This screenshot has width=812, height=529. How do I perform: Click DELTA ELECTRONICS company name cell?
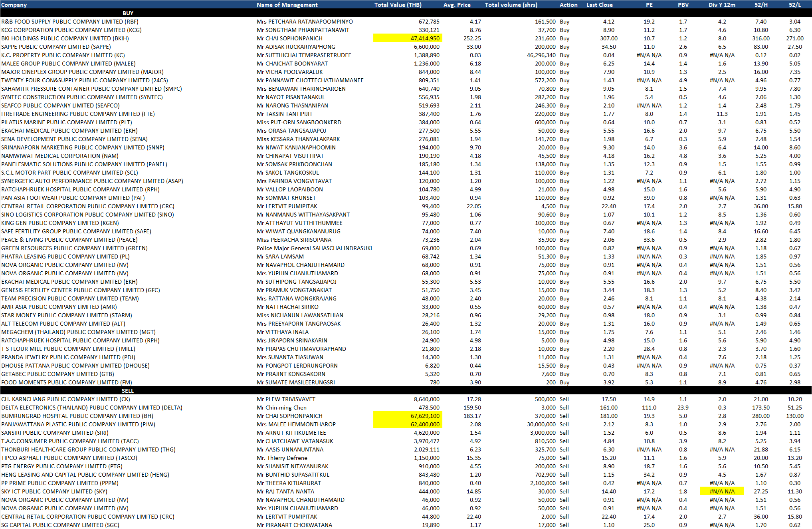tap(91, 408)
